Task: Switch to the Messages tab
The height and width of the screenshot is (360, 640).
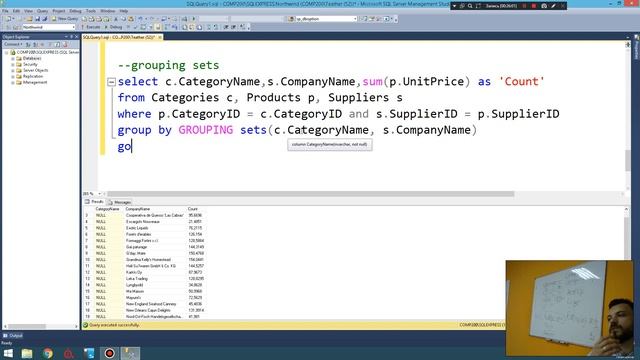Action: 120,202
